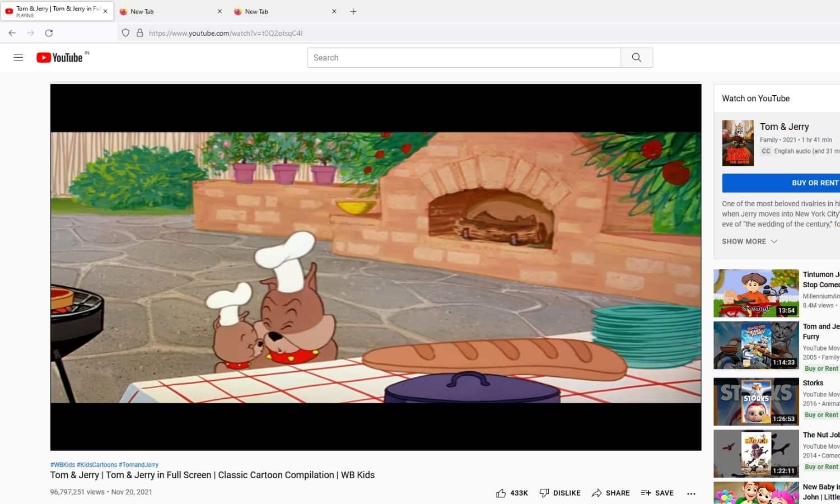Click the Watch on YouTube heading
840x504 pixels.
[755, 99]
